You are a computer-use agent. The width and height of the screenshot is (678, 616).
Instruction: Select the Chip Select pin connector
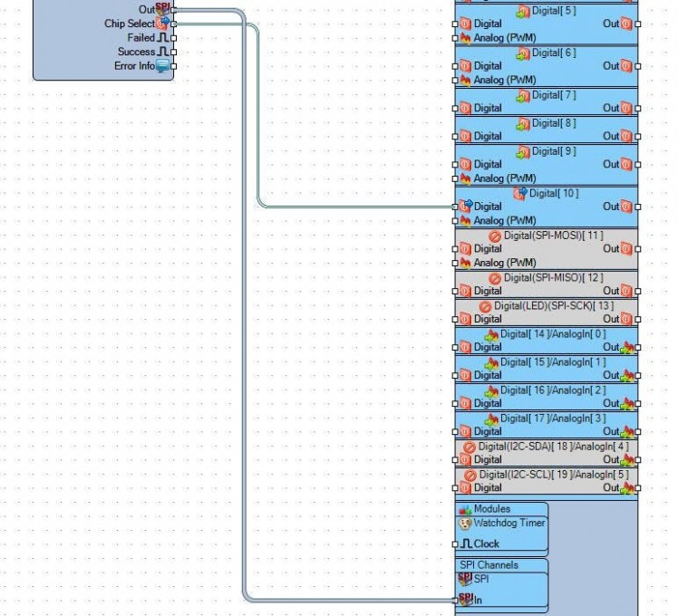click(x=173, y=24)
